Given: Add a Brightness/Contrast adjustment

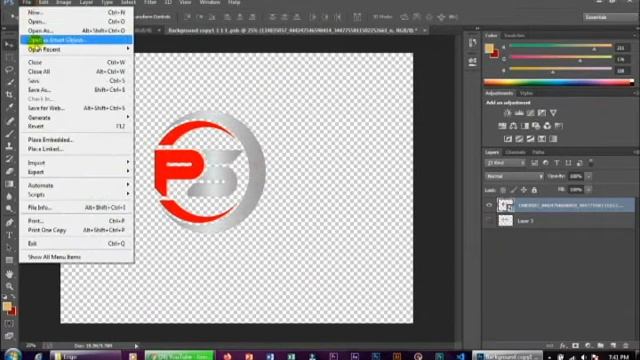Looking at the screenshot, I should pos(507,113).
